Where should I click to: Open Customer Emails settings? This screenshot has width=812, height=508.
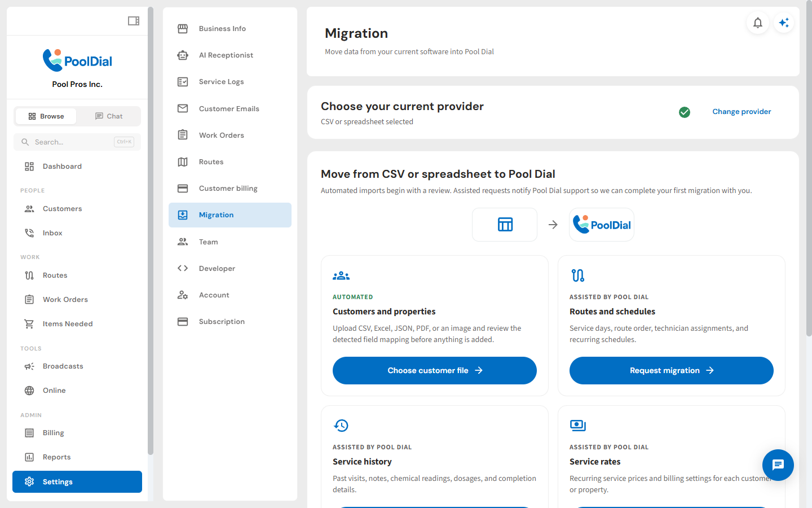point(230,108)
